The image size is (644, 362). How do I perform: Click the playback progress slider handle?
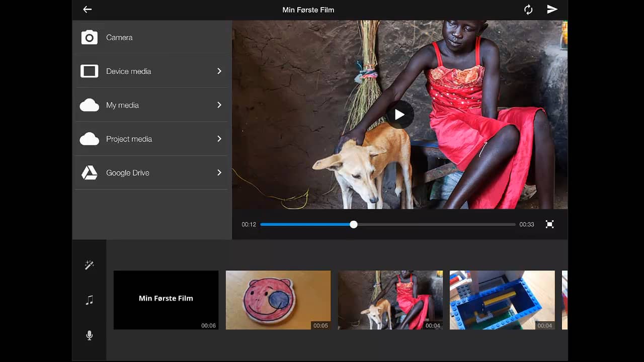click(354, 224)
